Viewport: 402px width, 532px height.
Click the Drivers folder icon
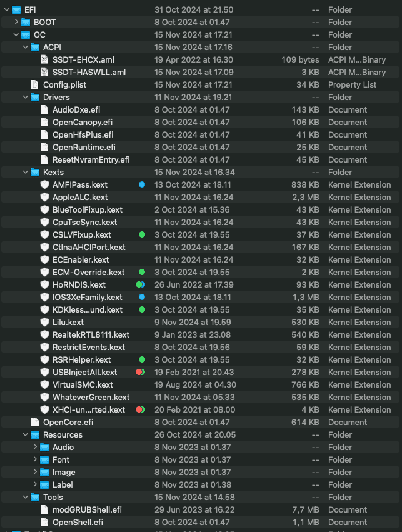35,98
